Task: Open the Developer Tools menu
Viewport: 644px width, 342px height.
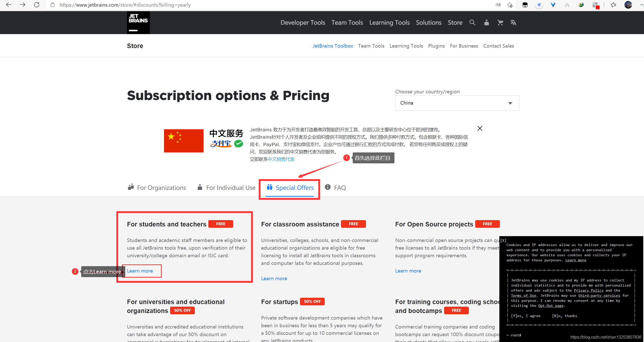Action: 303,23
